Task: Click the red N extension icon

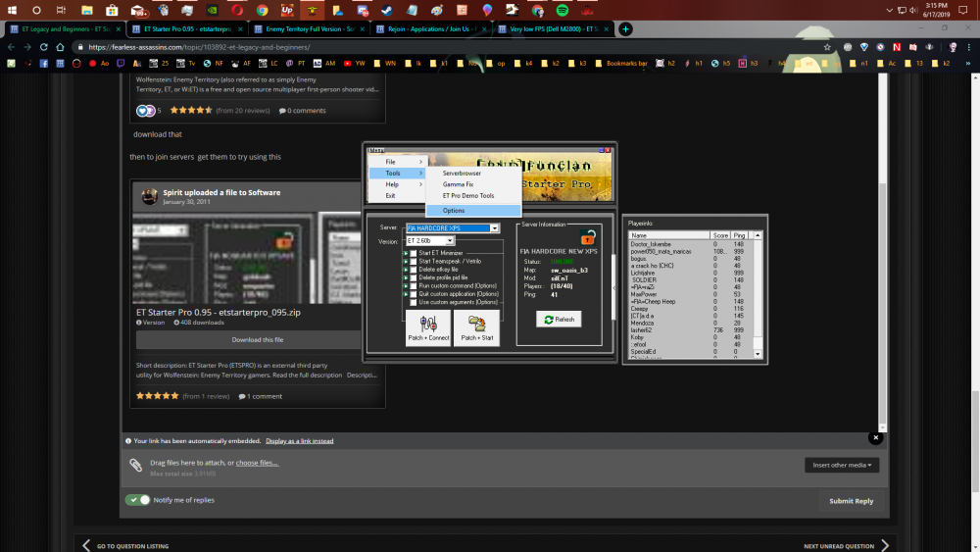Action: (x=897, y=47)
